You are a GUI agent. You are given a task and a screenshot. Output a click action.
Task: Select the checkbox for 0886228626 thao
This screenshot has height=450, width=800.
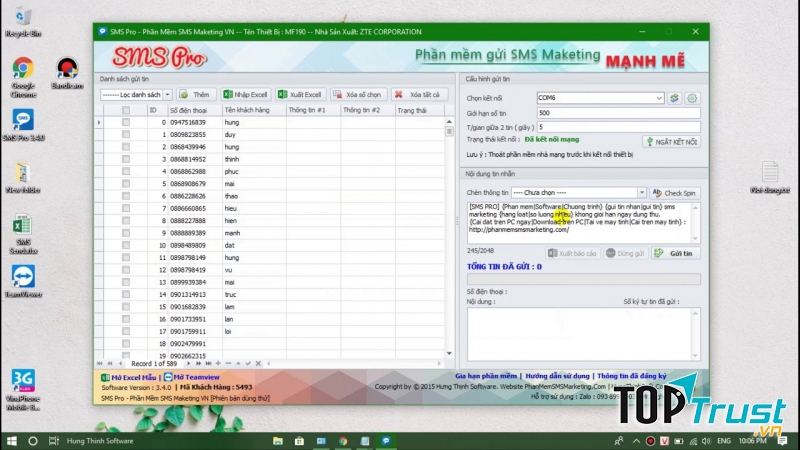click(x=126, y=196)
